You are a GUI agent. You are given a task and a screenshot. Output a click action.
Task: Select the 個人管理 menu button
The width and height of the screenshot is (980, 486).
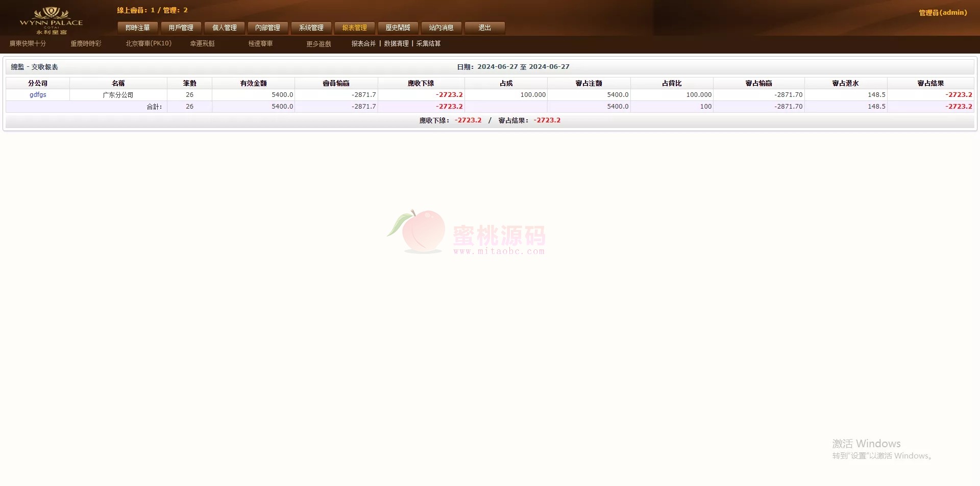pyautogui.click(x=225, y=28)
